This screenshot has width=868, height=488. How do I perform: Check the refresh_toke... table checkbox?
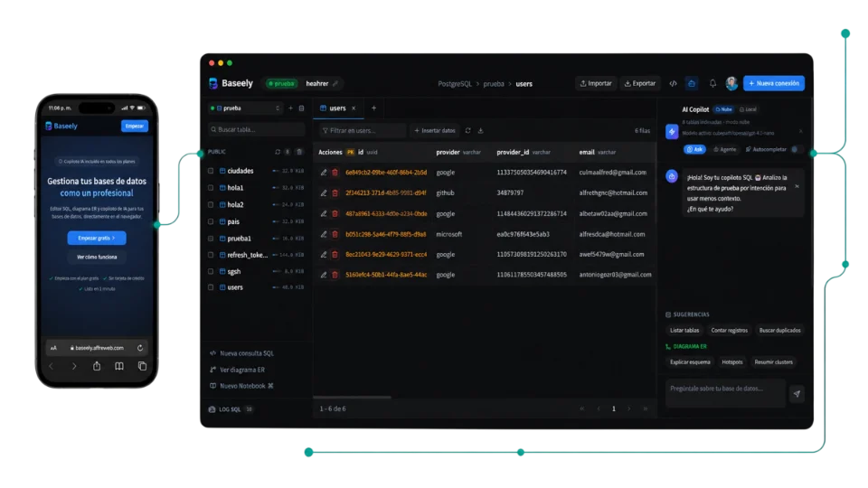pos(211,255)
